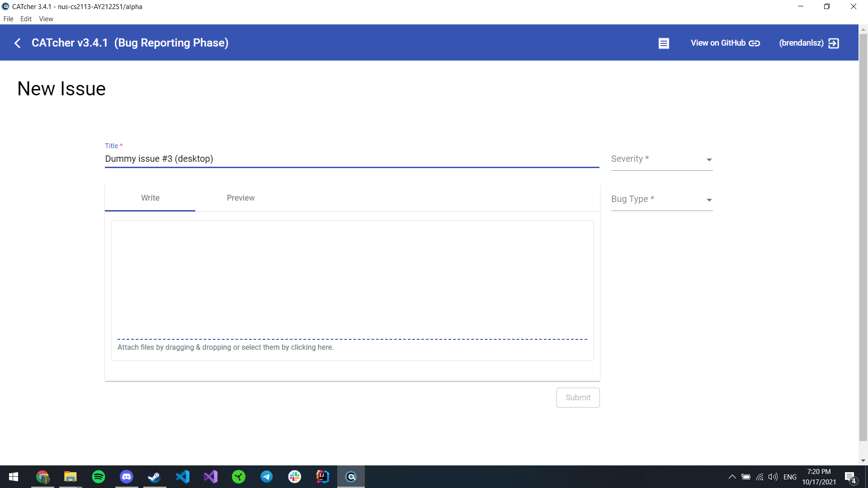
Task: Click the back arrow in header
Action: (18, 43)
